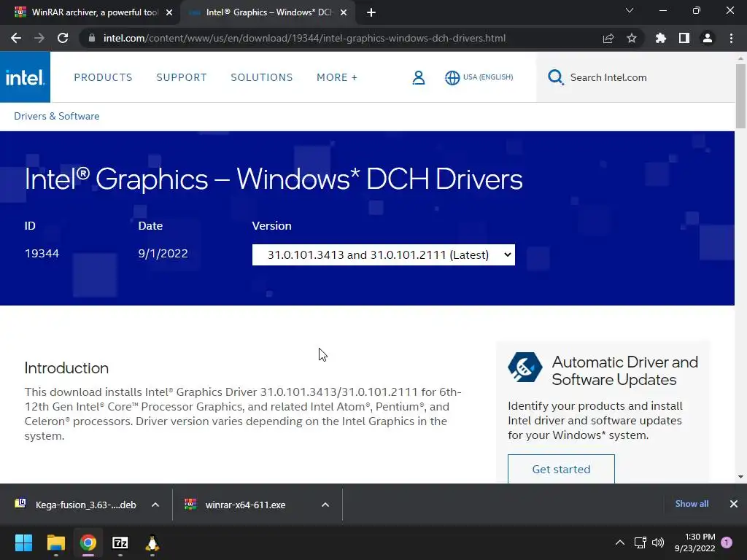Go back to the previous page
The width and height of the screenshot is (747, 560).
click(x=16, y=38)
